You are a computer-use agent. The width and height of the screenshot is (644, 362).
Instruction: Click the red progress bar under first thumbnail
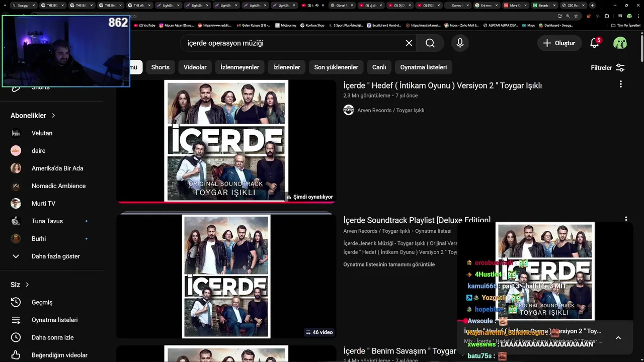coord(226,202)
